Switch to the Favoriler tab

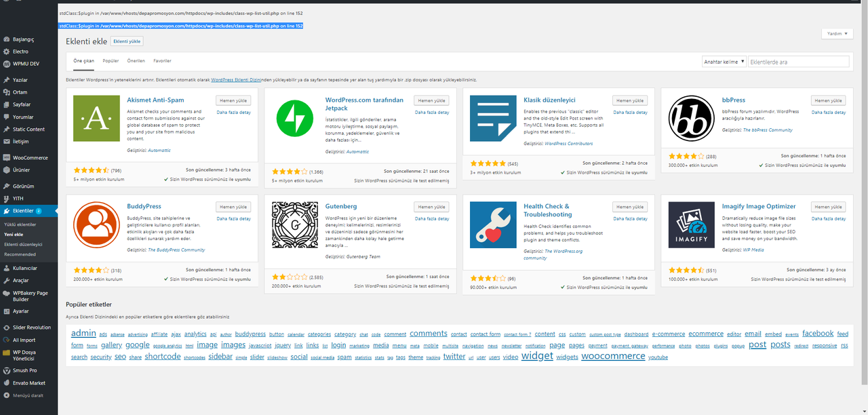pos(162,61)
